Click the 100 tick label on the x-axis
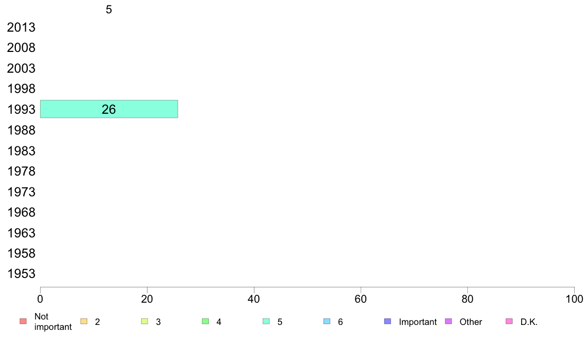 tap(574, 299)
